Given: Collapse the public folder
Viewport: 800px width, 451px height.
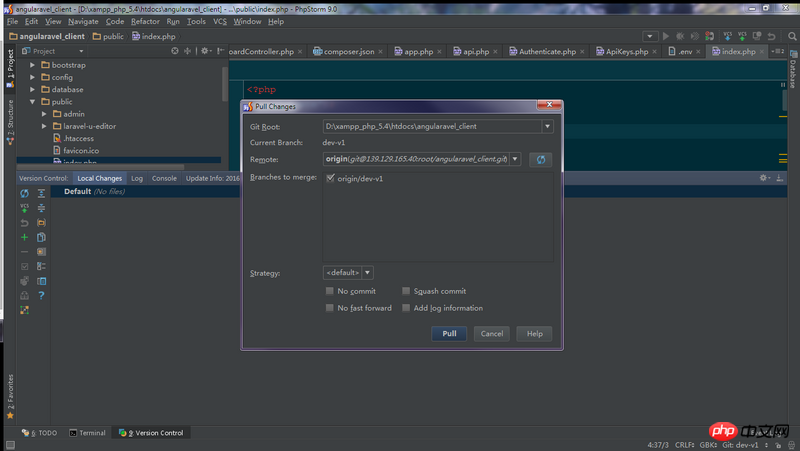Looking at the screenshot, I should click(x=33, y=102).
